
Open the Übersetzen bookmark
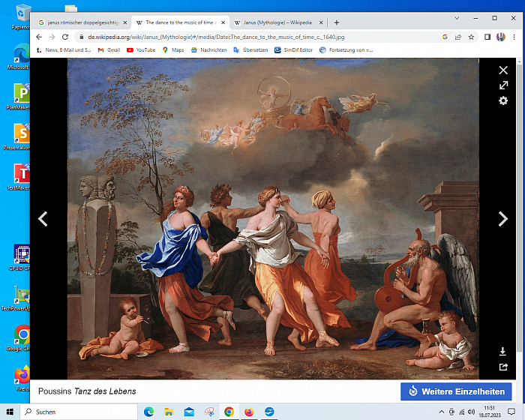250,50
